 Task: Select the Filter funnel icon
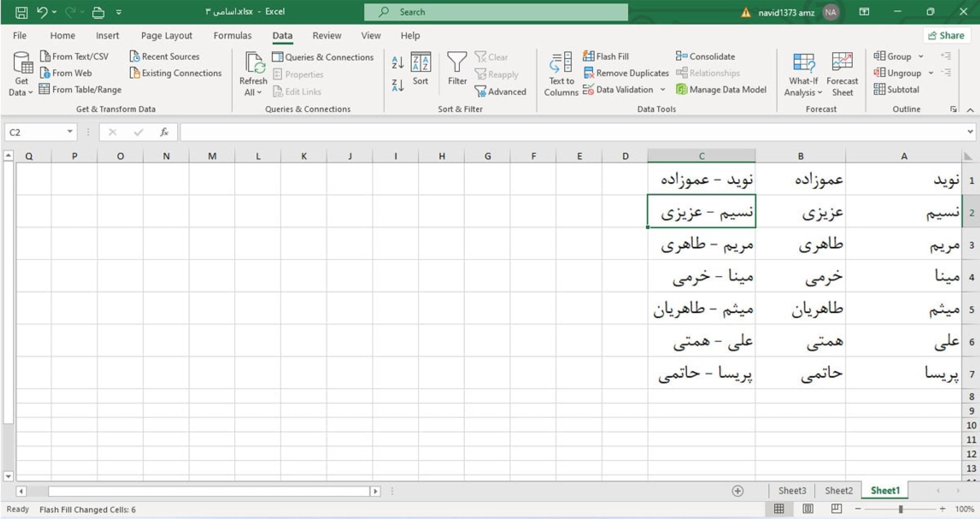pyautogui.click(x=457, y=62)
